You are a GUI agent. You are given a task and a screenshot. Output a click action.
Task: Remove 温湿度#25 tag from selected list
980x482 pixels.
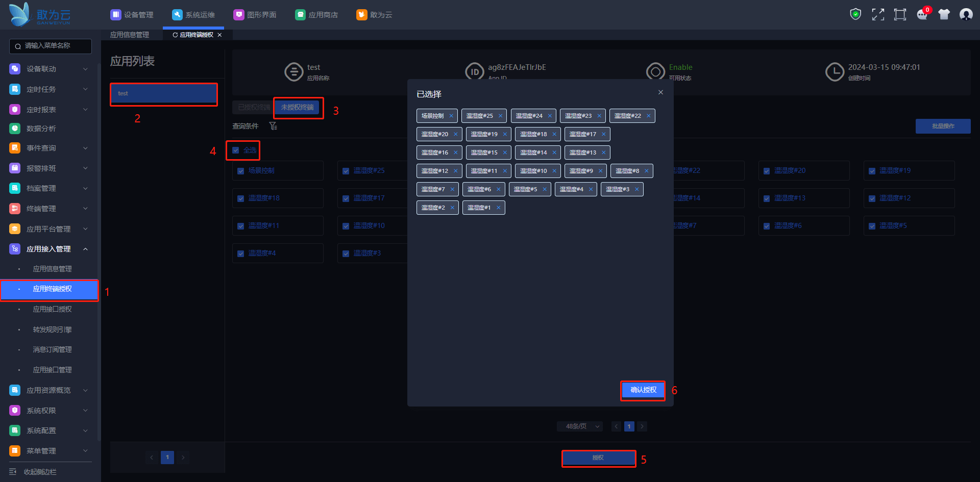(500, 116)
